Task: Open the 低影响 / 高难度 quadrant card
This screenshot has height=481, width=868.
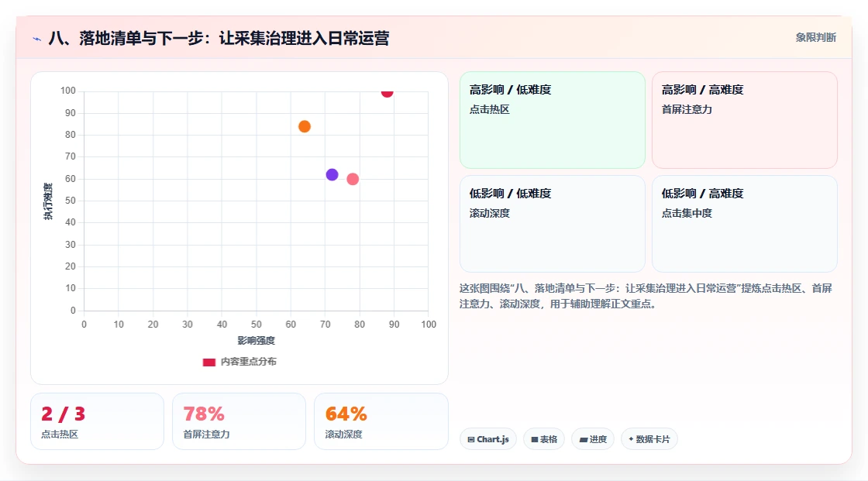Action: click(745, 224)
